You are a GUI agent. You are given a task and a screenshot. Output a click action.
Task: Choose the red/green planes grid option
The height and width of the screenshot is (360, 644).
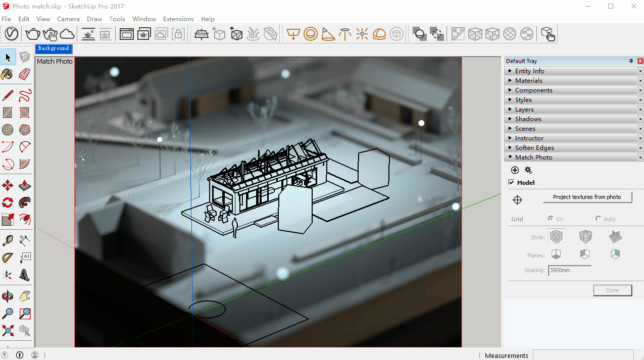pyautogui.click(x=556, y=254)
